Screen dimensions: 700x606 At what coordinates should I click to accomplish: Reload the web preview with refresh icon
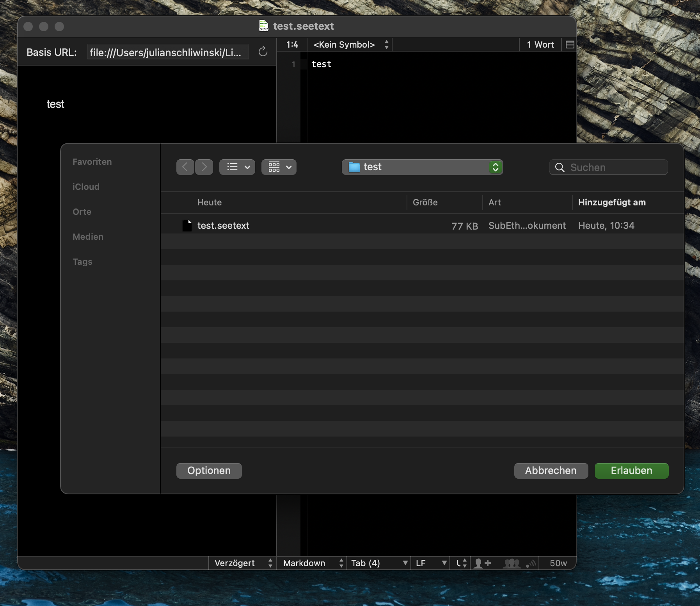(263, 51)
